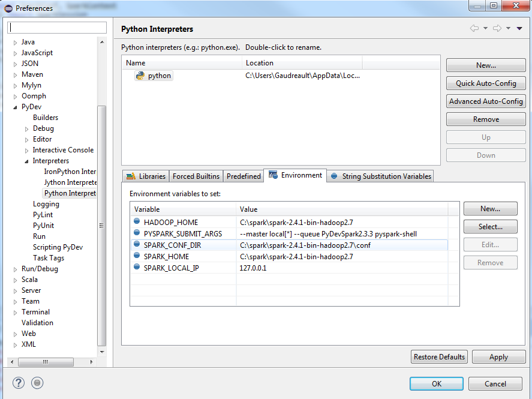Collapse the PyDev tree node
532x399 pixels.
pos(15,107)
